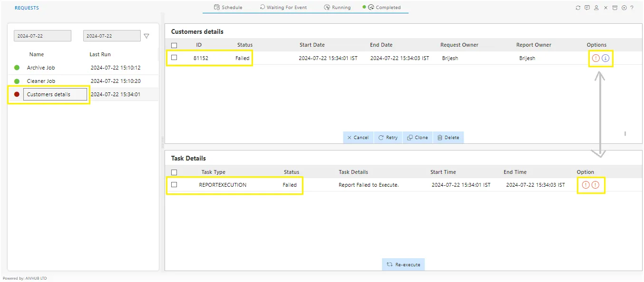
Task: Click the request ID 81152 cell
Action: click(201, 58)
